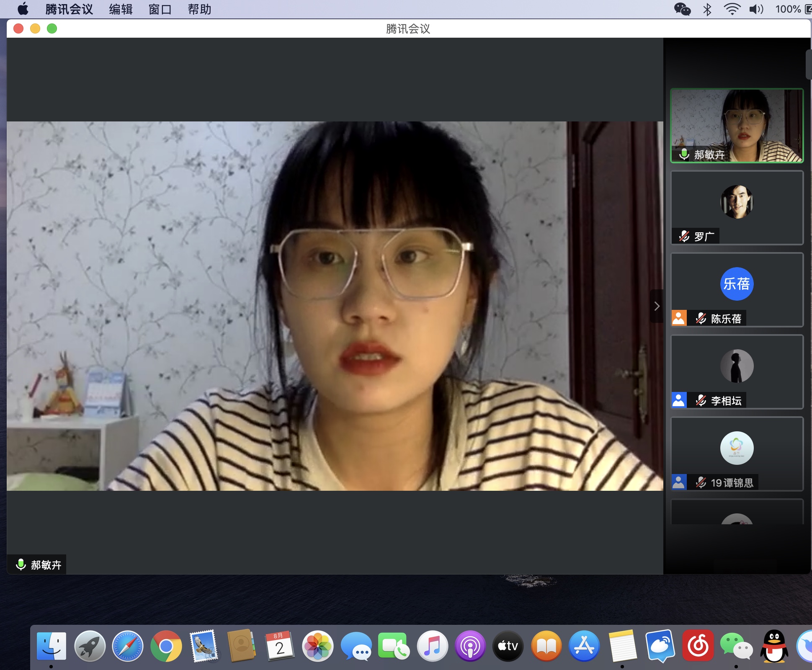Select 19谭锦思's participant tile
The height and width of the screenshot is (670, 812).
pos(737,454)
